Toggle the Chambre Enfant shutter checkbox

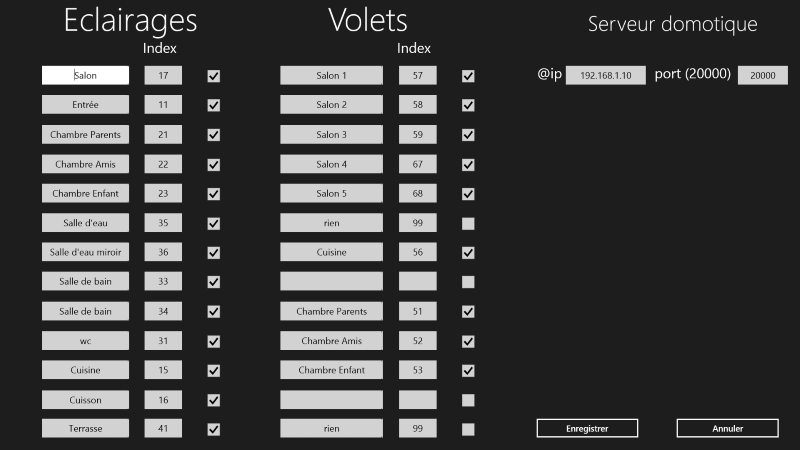[x=468, y=370]
